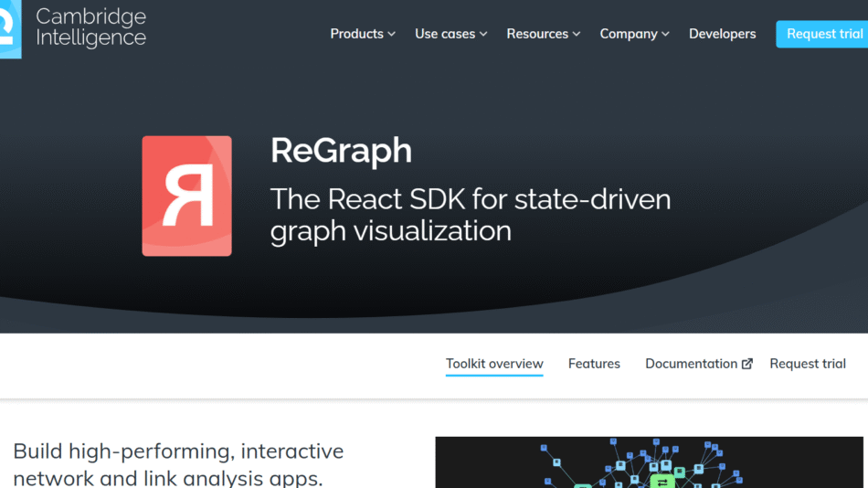Viewport: 868px width, 488px height.
Task: Click Request trial in the sub-navigation
Action: click(808, 364)
